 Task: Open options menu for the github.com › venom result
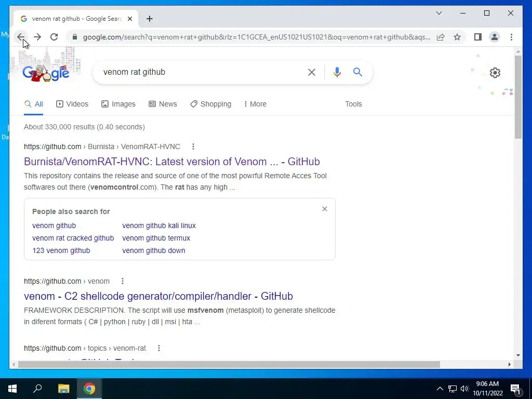tap(123, 281)
